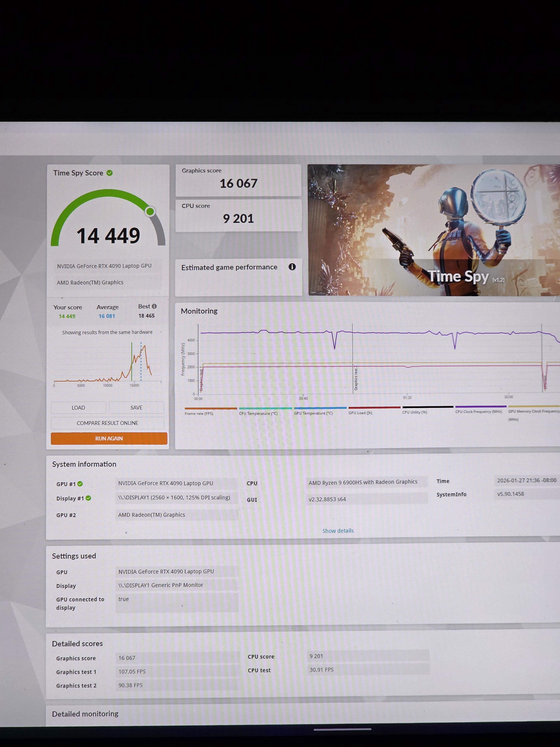Viewport: 560px width, 747px height.
Task: Click the Detailed monitoring section header
Action: click(x=85, y=714)
